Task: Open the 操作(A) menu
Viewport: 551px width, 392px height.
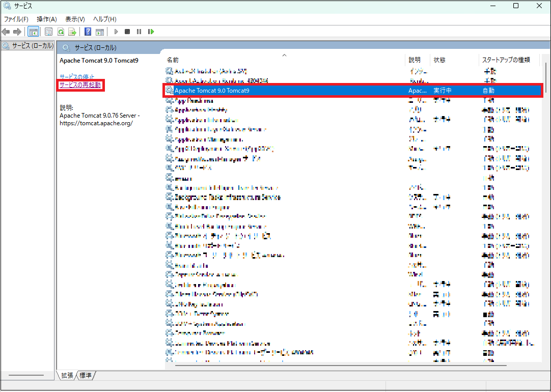Action: [47, 19]
